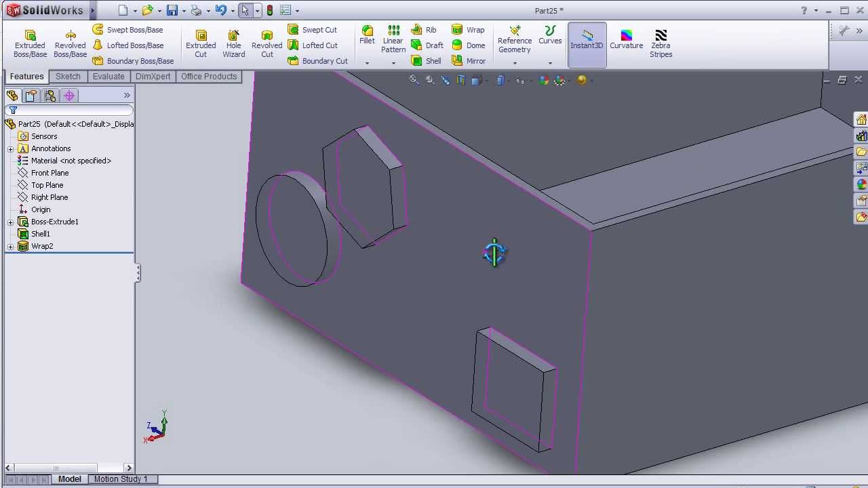
Task: Choose Swept Boss/Base
Action: pyautogui.click(x=127, y=30)
